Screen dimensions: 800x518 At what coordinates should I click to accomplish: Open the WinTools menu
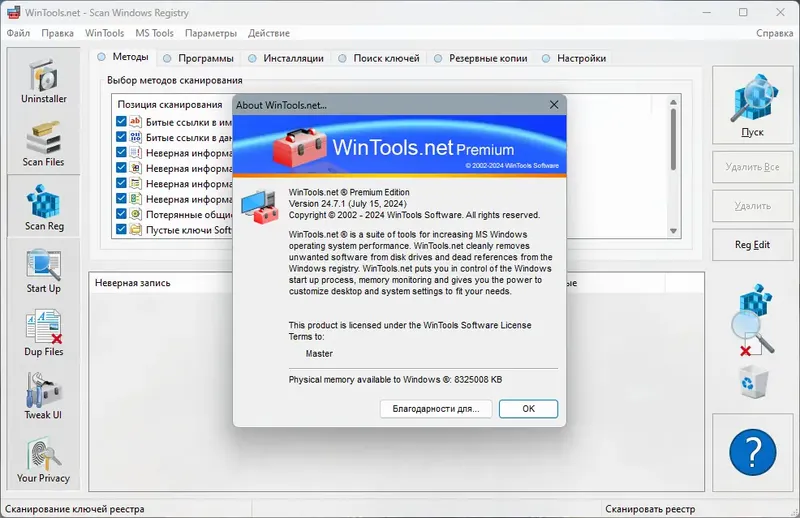pos(105,33)
